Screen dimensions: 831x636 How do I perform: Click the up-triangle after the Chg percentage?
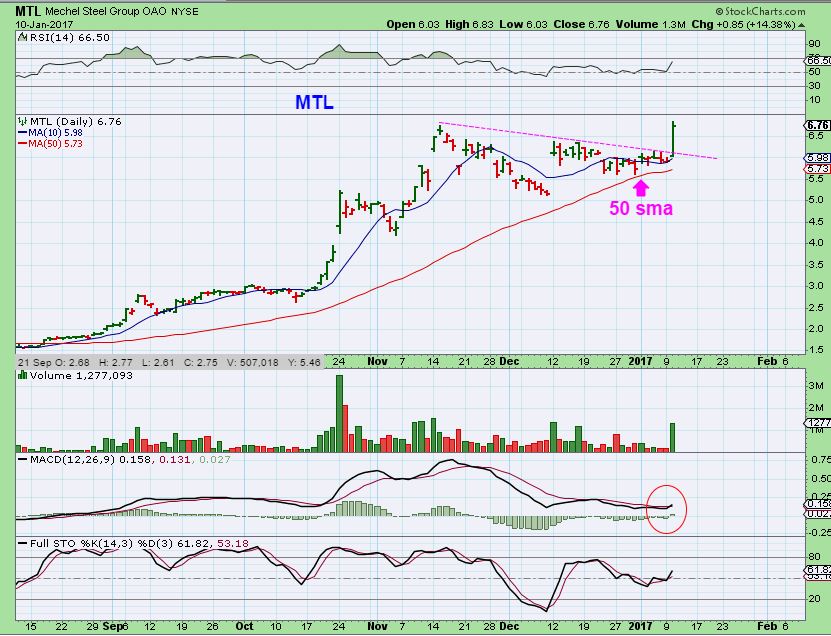pyautogui.click(x=802, y=25)
